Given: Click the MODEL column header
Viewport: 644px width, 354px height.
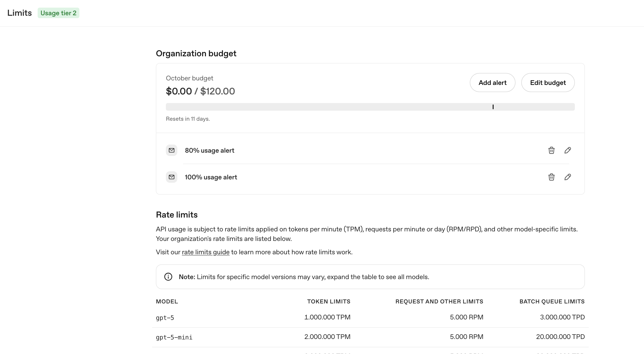Looking at the screenshot, I should coord(167,302).
